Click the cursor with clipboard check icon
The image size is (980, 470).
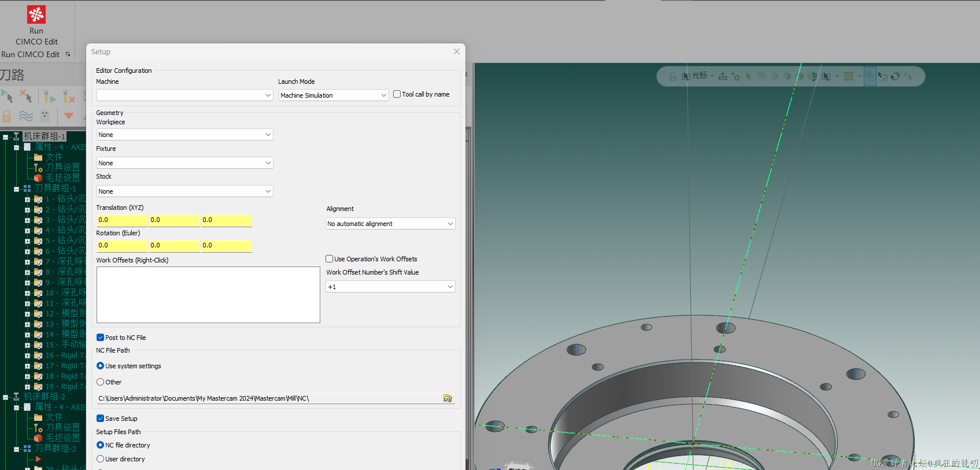[883, 76]
